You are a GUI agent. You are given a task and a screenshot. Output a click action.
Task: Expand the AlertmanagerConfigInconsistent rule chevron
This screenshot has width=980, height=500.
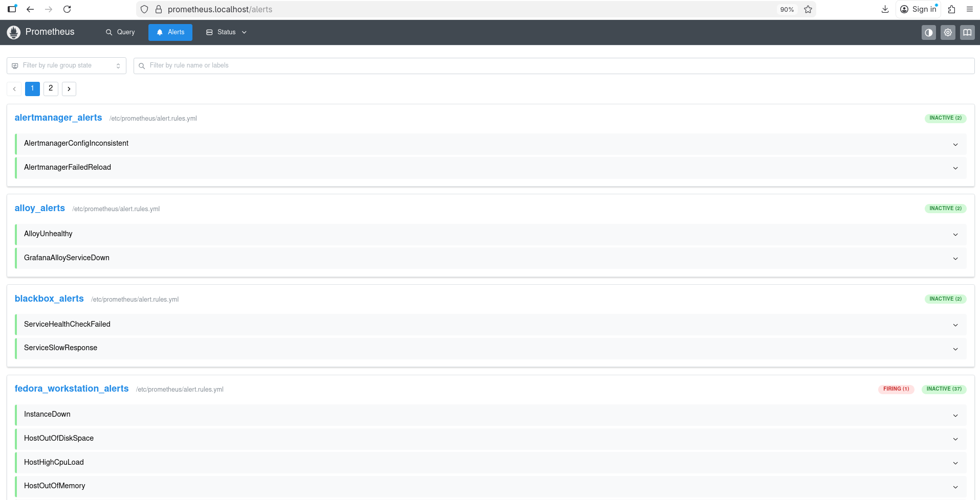pos(955,144)
